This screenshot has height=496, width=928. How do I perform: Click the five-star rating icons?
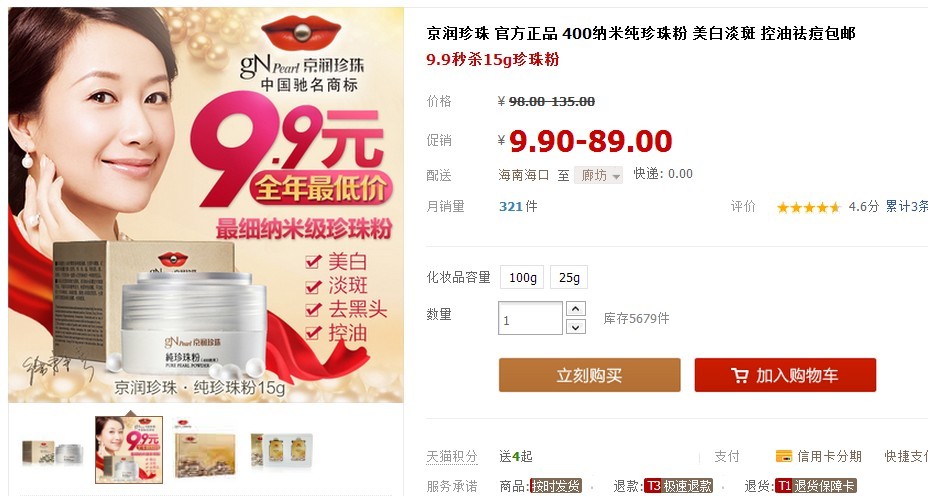808,207
